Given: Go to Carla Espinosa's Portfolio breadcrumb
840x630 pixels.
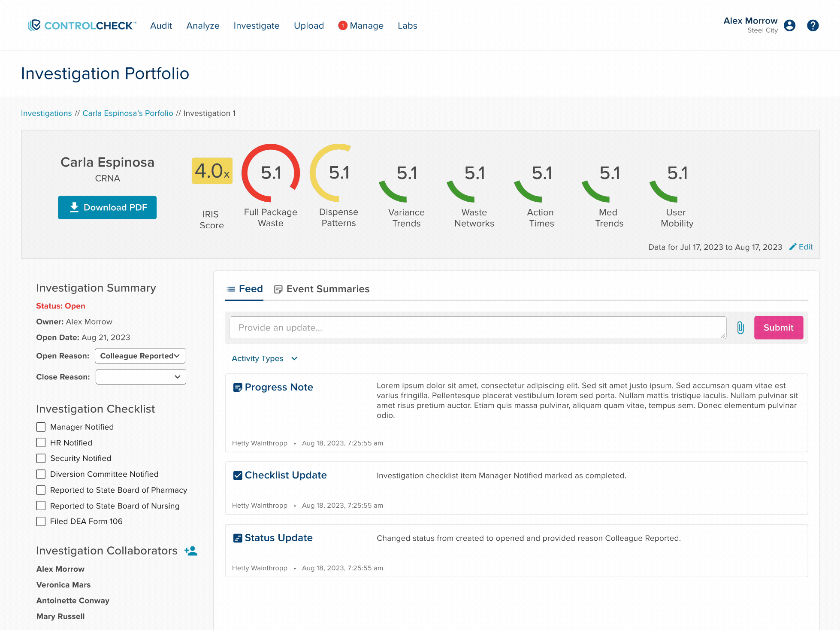Looking at the screenshot, I should (127, 113).
